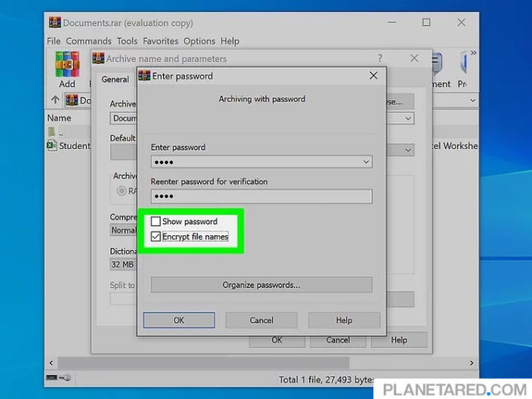
Task: Click the up one level arrow icon
Action: 55,100
